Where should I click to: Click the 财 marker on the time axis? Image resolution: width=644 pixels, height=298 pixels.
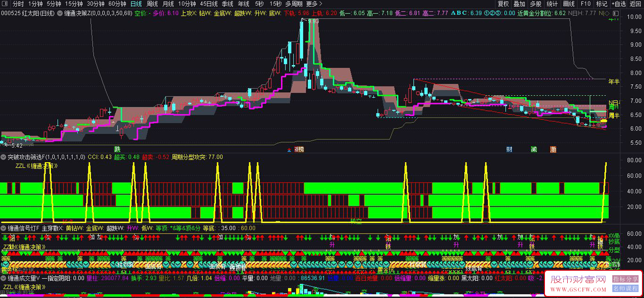pyautogui.click(x=509, y=149)
